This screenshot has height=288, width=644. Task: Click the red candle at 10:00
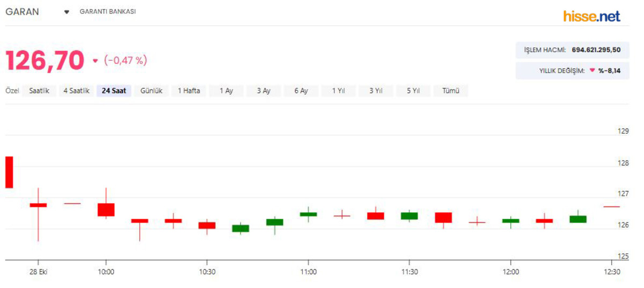click(x=106, y=210)
